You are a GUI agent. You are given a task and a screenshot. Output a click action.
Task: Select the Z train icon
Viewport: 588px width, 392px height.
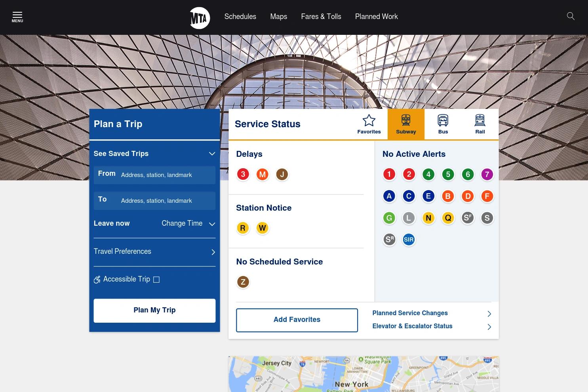(x=243, y=282)
